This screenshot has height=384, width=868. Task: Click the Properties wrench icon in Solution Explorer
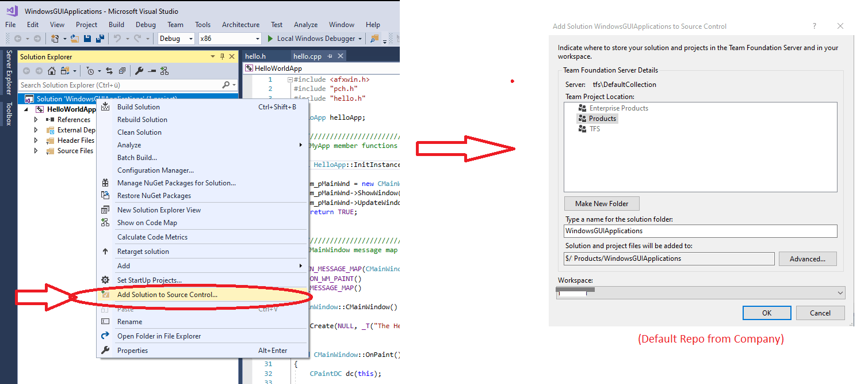click(139, 71)
